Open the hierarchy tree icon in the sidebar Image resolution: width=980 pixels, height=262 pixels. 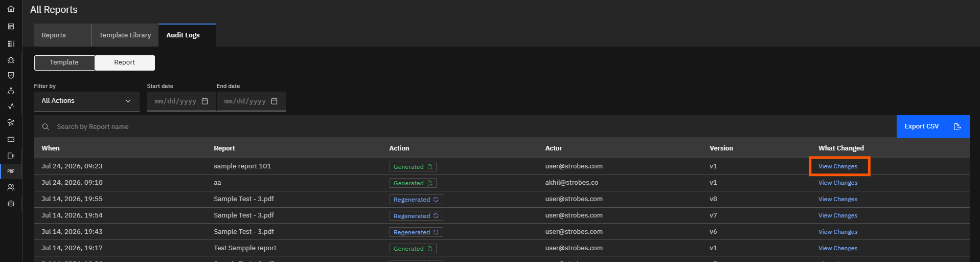pyautogui.click(x=11, y=91)
